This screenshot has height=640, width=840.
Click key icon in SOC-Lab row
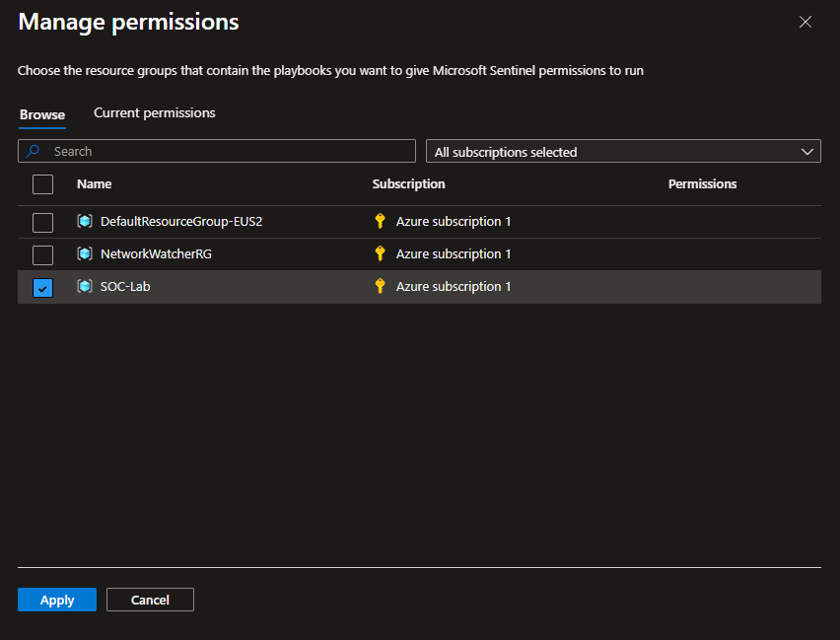pos(381,287)
